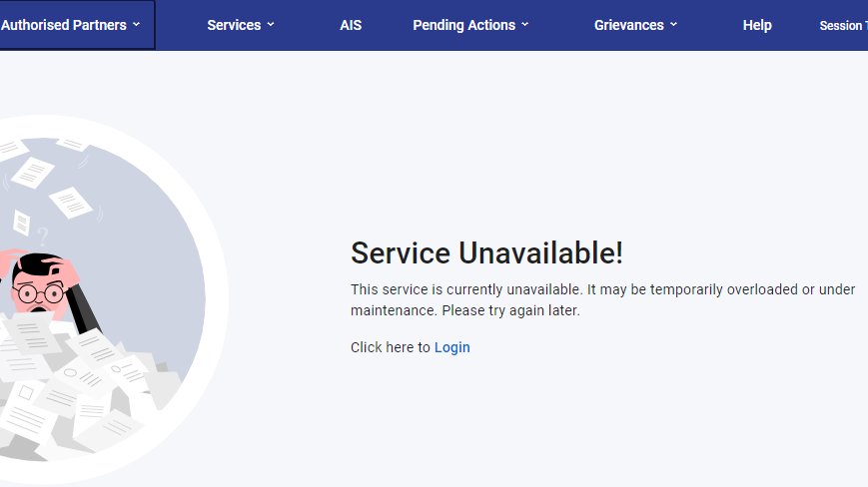Screen dimensions: 868x487
Task: Expand the chevron beside Authorised Partners
Action: [136, 25]
